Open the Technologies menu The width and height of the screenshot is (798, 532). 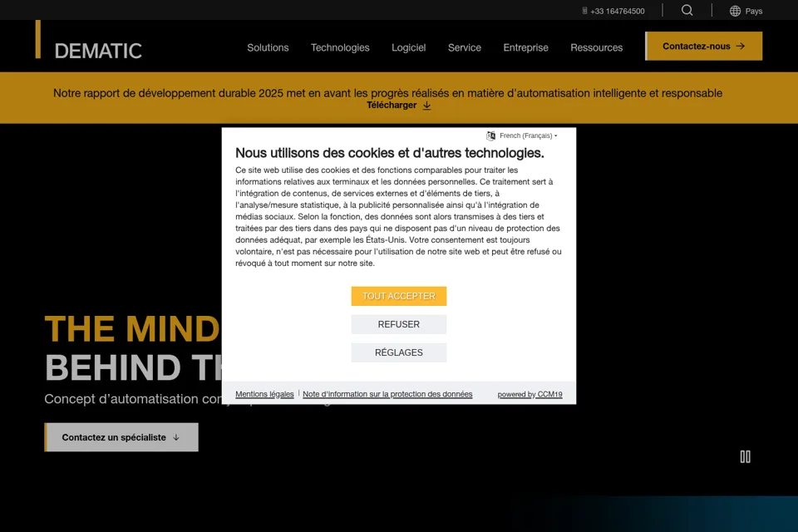tap(340, 47)
